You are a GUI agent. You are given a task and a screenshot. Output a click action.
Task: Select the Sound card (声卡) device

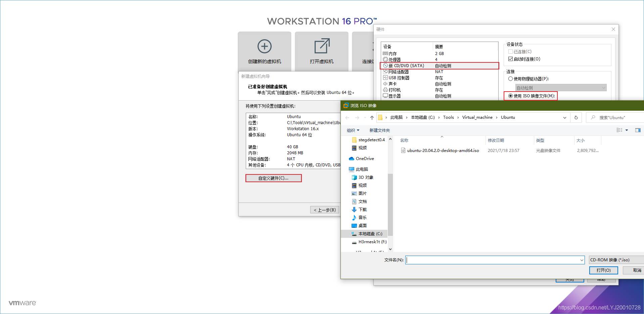(x=440, y=84)
